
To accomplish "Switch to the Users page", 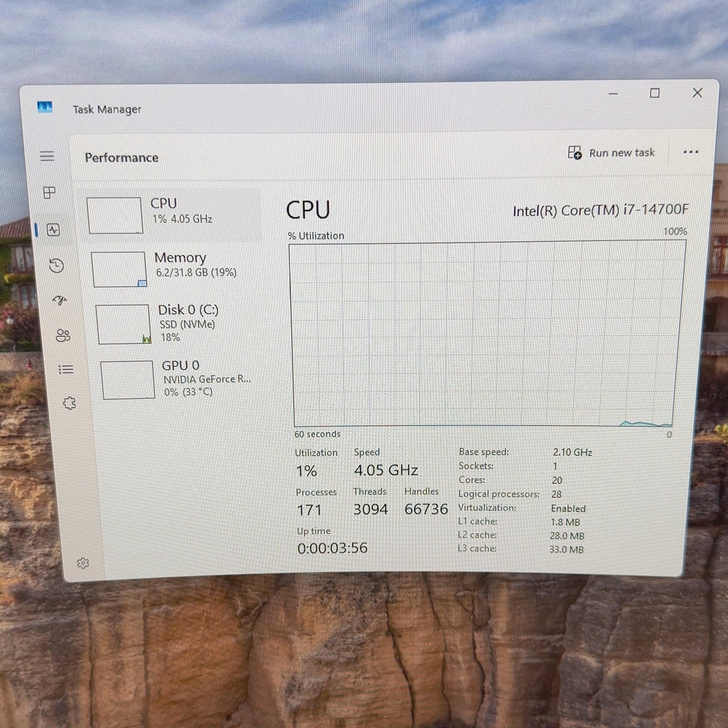I will 63,335.
